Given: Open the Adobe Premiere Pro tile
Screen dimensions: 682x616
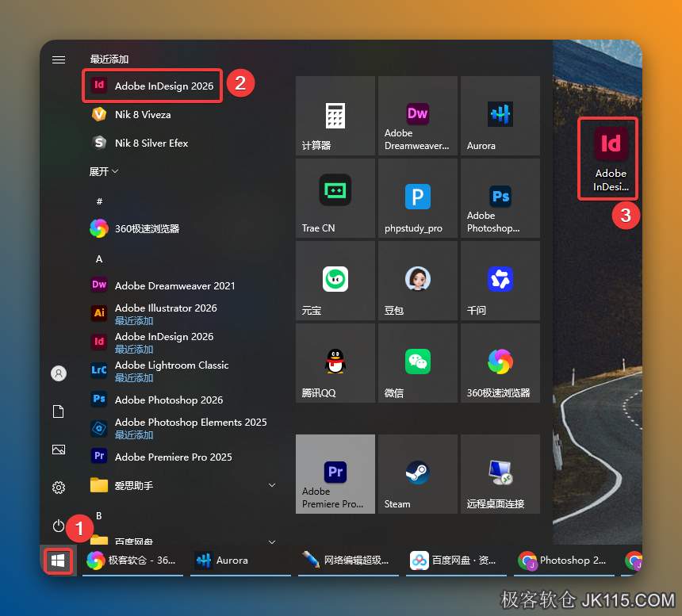Looking at the screenshot, I should 335,474.
